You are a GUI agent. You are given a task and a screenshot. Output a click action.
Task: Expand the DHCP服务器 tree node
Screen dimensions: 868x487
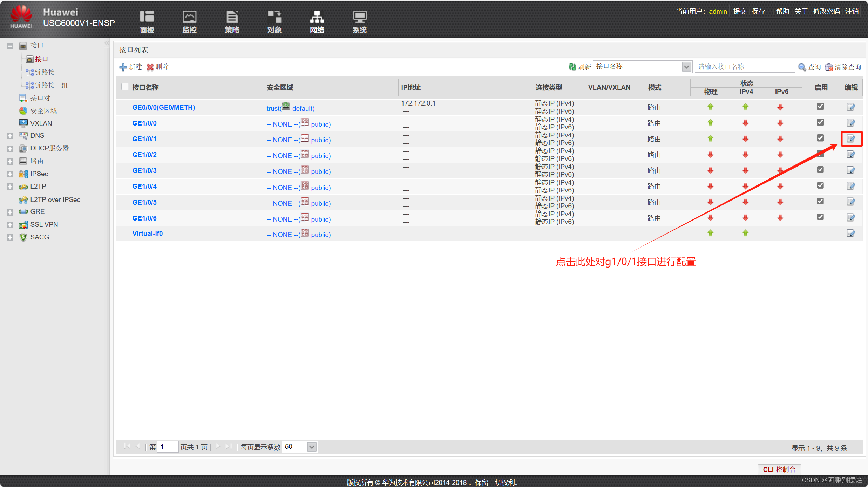coord(10,149)
